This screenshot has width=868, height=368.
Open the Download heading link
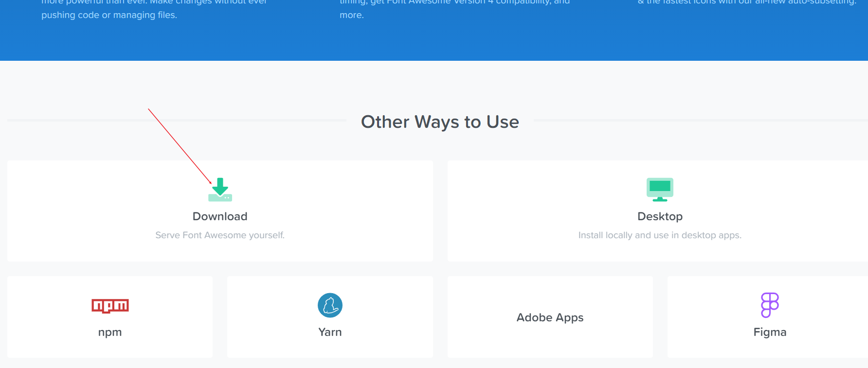[x=220, y=216]
